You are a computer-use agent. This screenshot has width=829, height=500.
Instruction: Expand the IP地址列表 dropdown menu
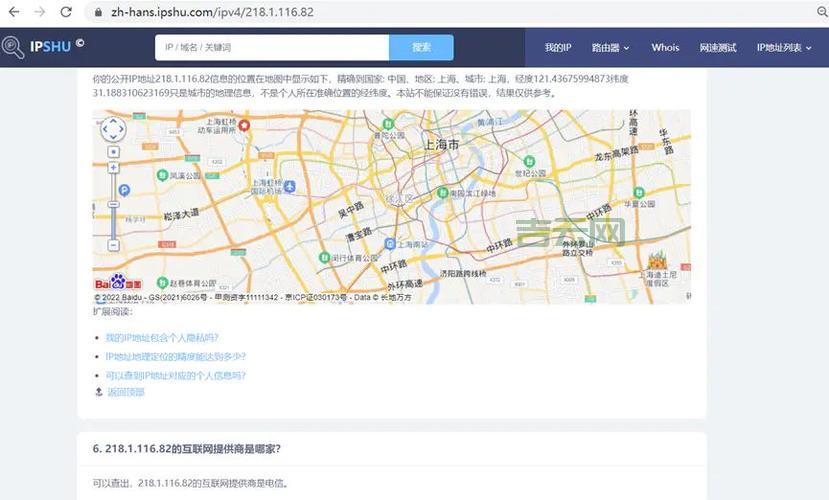[784, 48]
